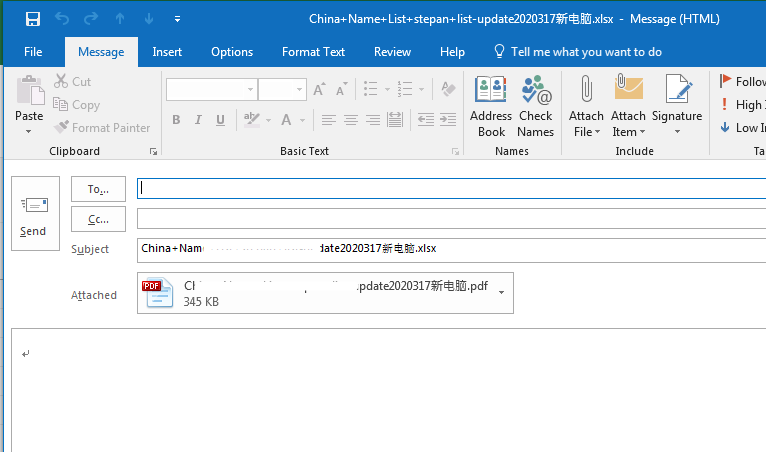The height and width of the screenshot is (452, 766).
Task: Open the font name dropdown
Action: point(250,89)
